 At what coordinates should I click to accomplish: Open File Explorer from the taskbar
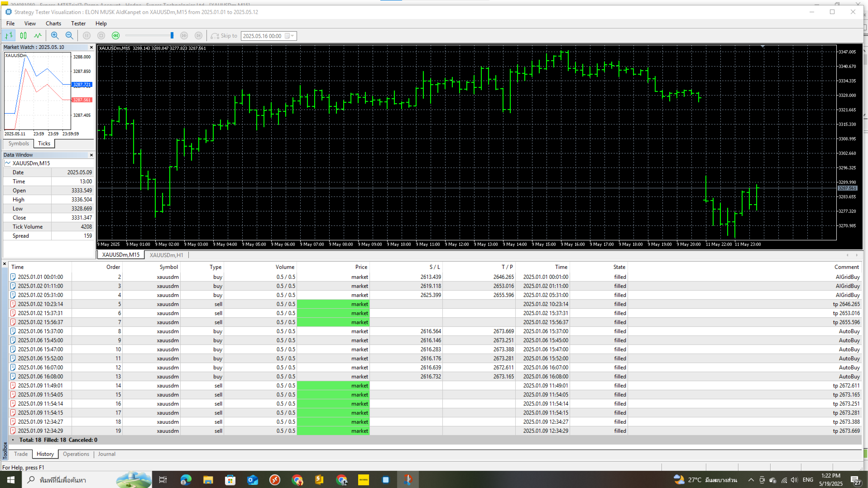[208, 480]
